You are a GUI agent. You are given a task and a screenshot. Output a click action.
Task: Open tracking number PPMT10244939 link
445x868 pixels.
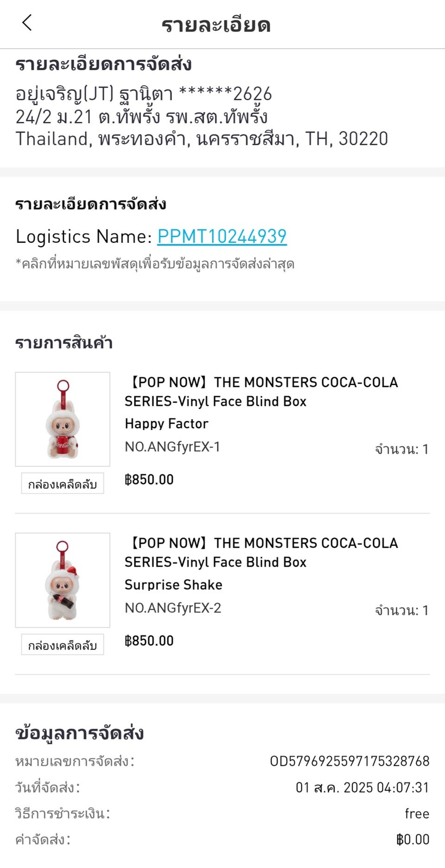[222, 236]
